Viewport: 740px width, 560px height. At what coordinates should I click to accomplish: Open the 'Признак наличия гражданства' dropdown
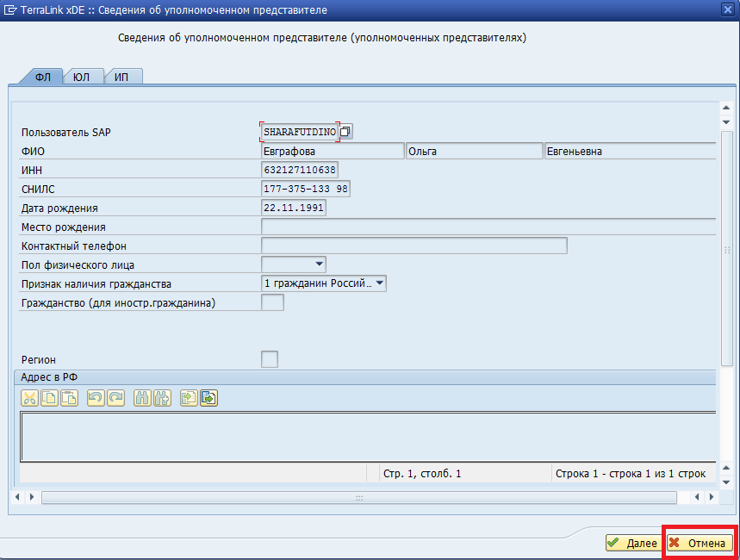pos(379,283)
